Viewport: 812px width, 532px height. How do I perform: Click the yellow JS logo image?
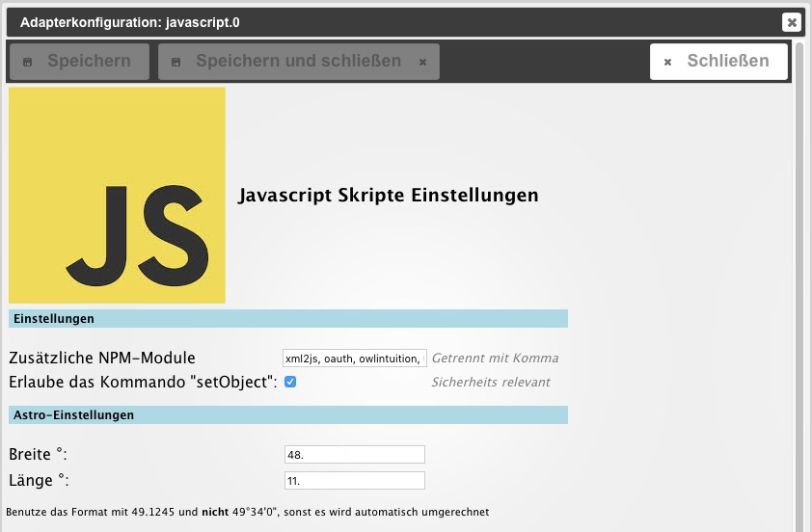click(117, 196)
